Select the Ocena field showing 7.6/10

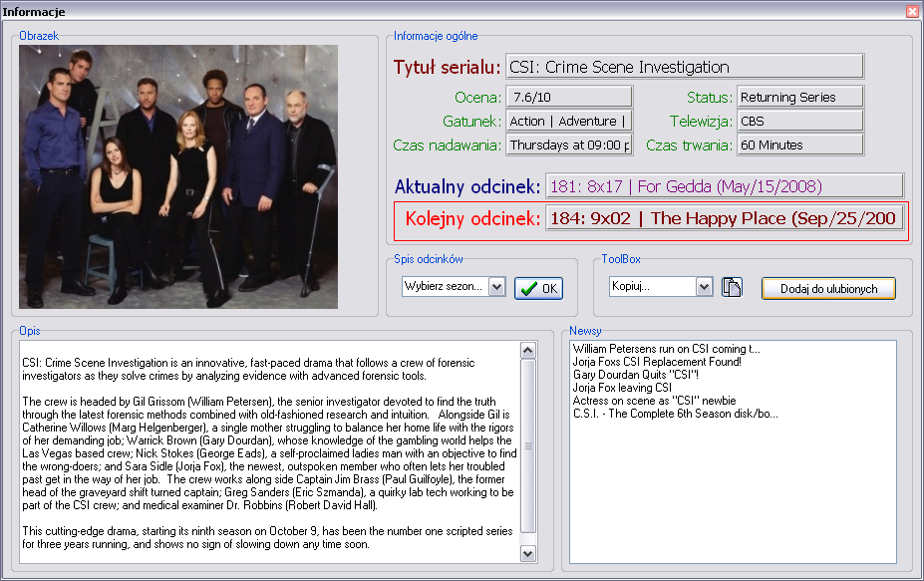pos(569,97)
